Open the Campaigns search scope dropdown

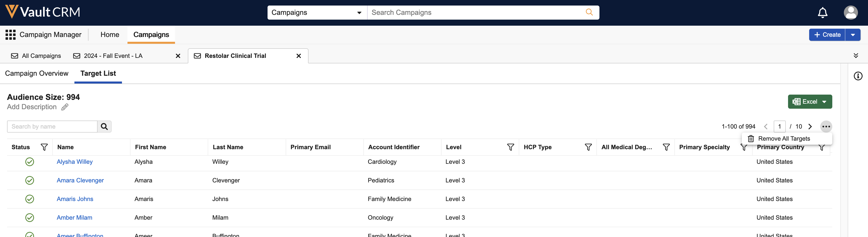(x=317, y=13)
